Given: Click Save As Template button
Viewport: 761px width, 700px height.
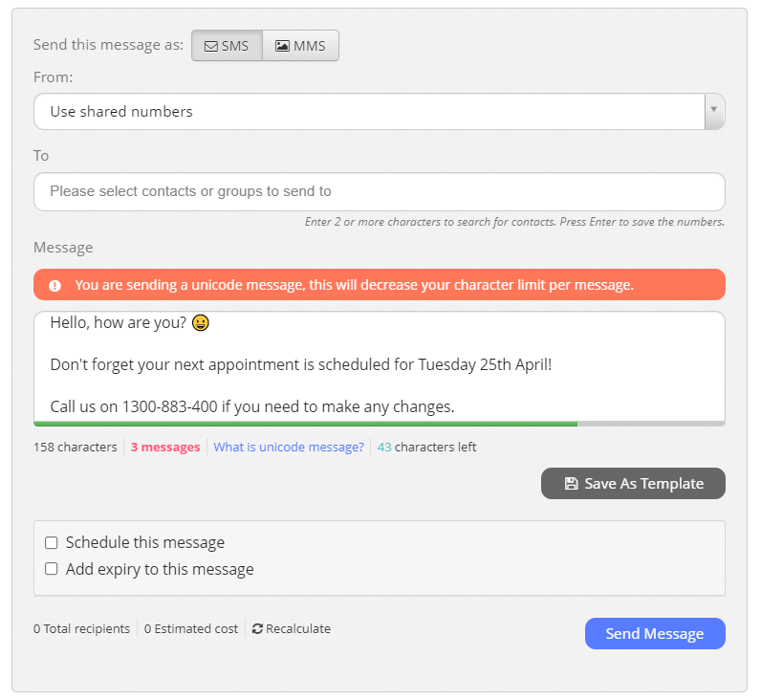Looking at the screenshot, I should (633, 484).
